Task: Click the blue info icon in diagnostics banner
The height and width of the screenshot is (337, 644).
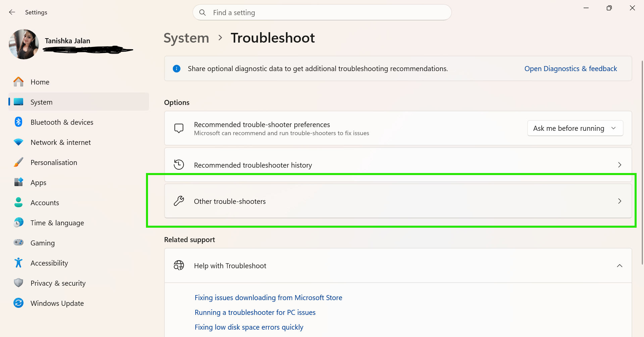Action: 177,69
